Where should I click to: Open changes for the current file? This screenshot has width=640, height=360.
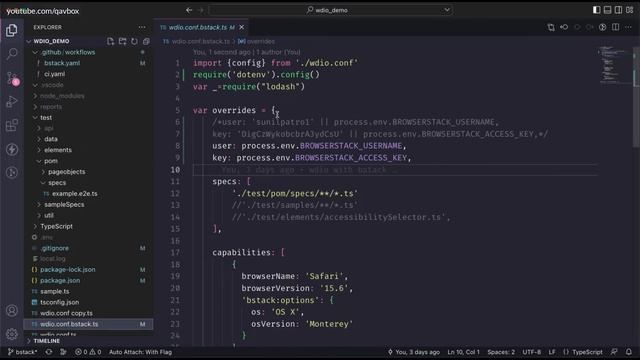(551, 27)
